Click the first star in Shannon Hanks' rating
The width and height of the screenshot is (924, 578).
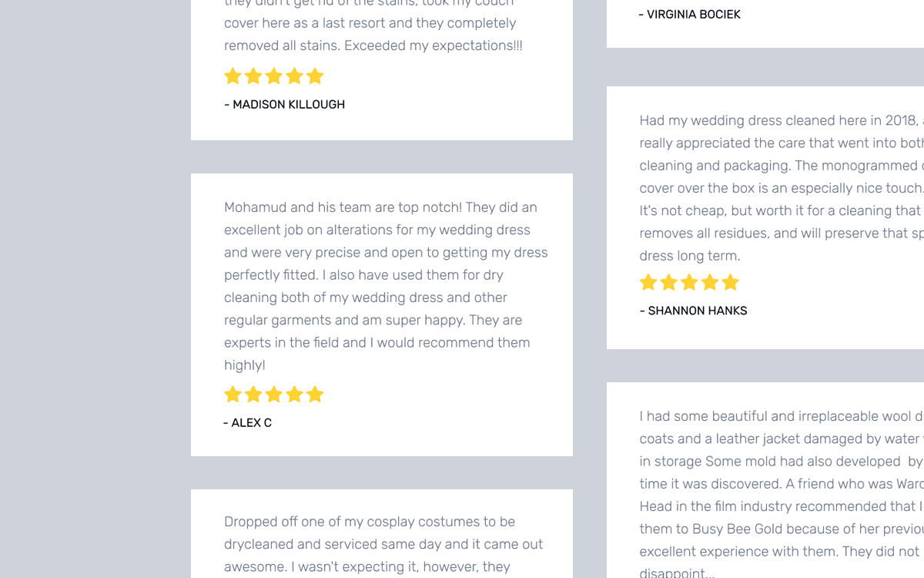pos(648,283)
